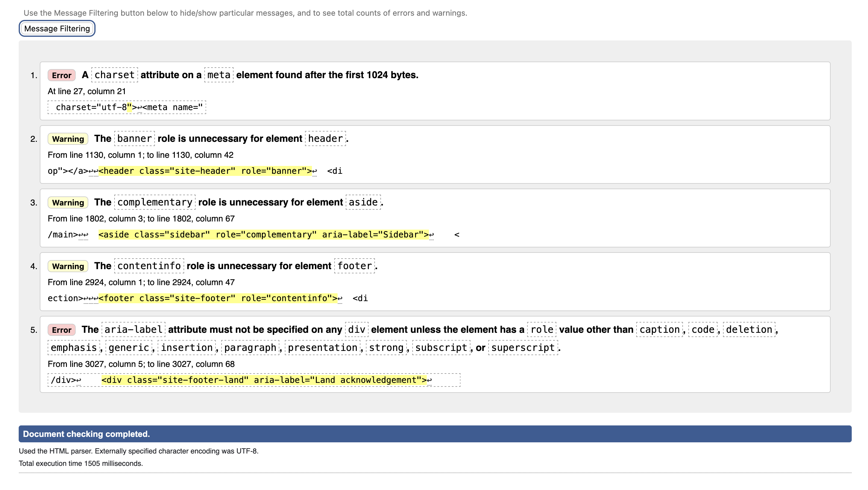Image resolution: width=868 pixels, height=490 pixels.
Task: Select the highlighted footer site-footer code extract
Action: 218,298
